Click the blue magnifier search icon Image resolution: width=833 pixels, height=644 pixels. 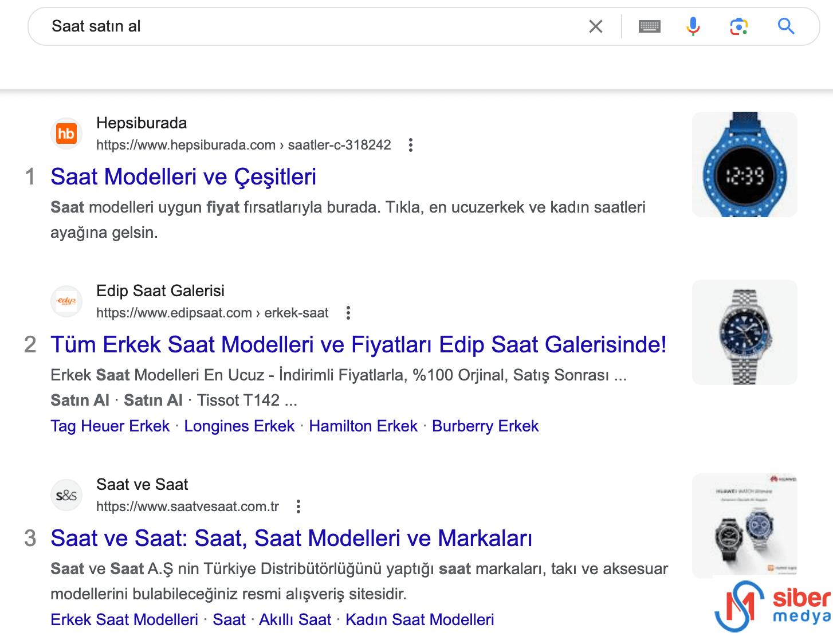coord(786,26)
